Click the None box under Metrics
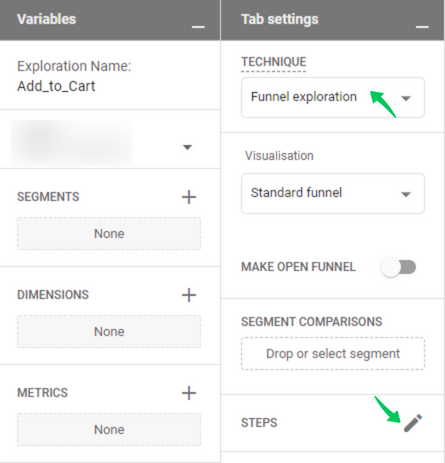The image size is (445, 463). (x=109, y=430)
